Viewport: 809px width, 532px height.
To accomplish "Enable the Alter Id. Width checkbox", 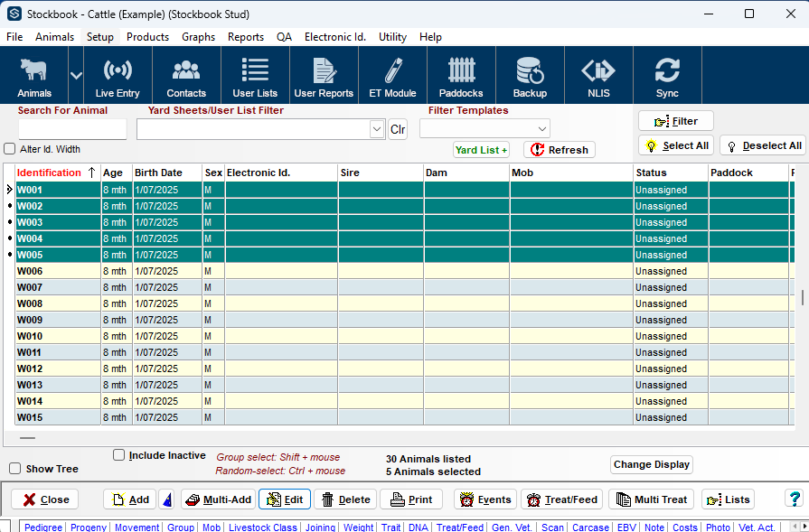I will [10, 149].
